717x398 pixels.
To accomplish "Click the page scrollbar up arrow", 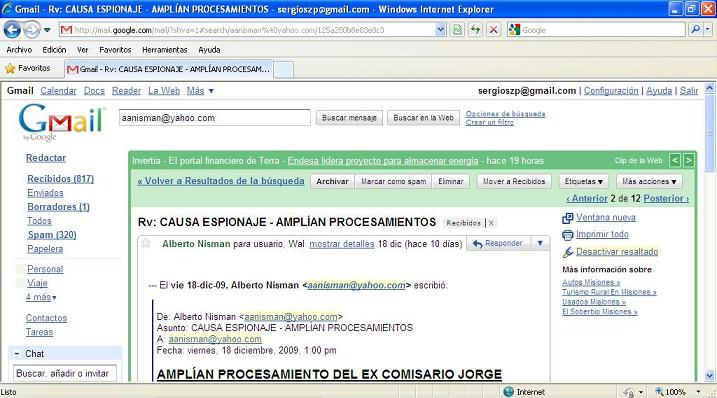I will (710, 88).
